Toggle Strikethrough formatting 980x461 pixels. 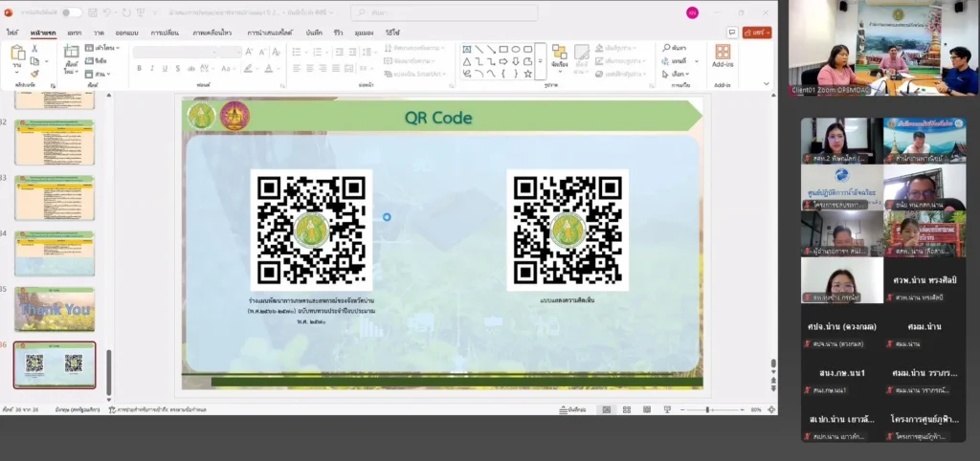pyautogui.click(x=190, y=68)
